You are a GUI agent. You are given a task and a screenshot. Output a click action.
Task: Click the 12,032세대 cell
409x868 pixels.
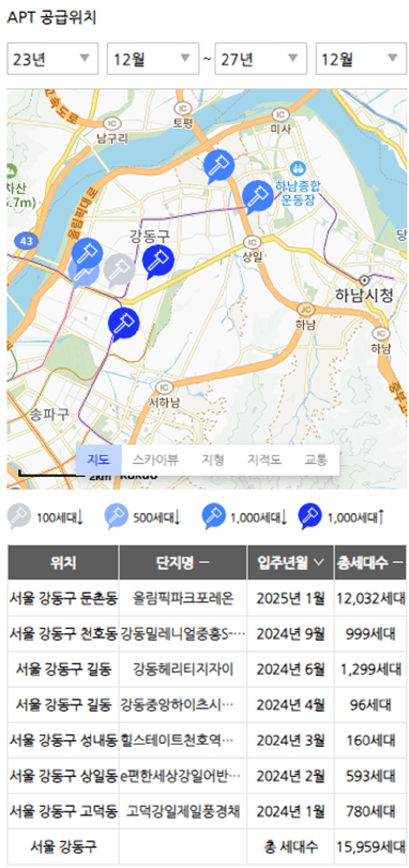tap(370, 598)
